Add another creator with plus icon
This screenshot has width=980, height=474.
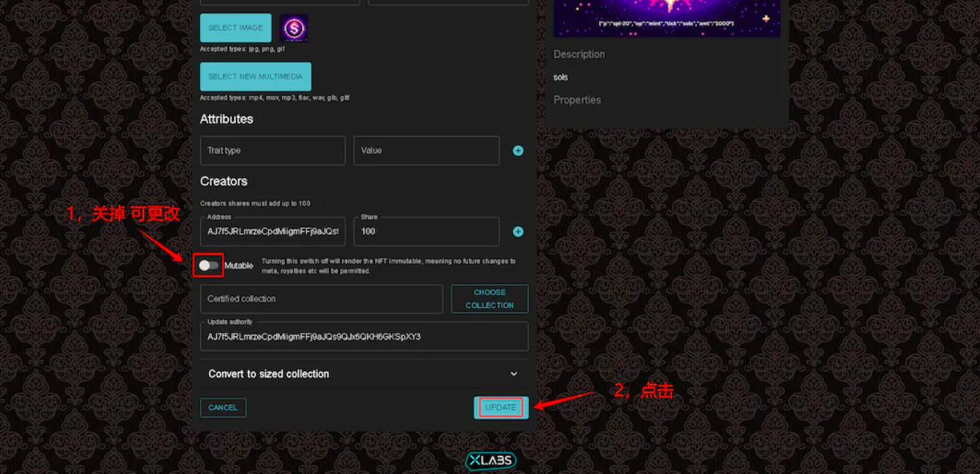(518, 231)
